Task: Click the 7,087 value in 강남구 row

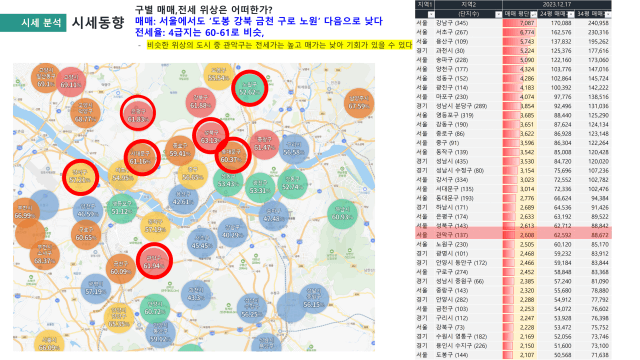Action: click(527, 23)
